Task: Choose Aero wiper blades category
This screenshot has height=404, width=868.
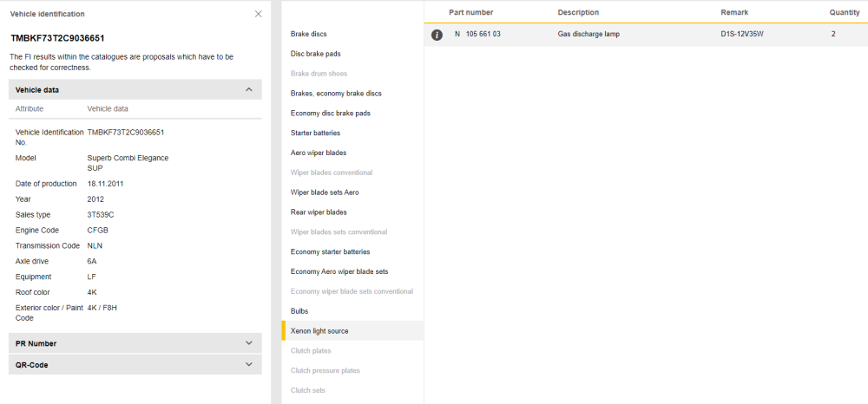Action: click(x=319, y=153)
